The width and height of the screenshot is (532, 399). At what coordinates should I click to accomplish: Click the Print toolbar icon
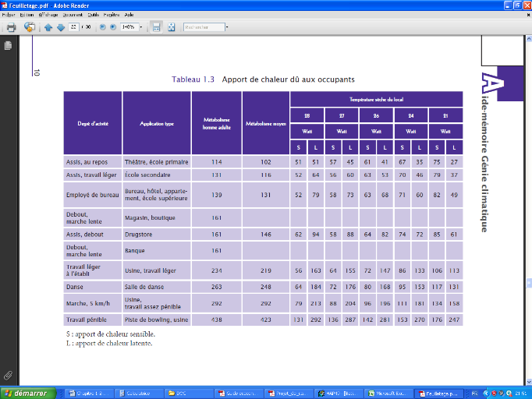tap(11, 27)
